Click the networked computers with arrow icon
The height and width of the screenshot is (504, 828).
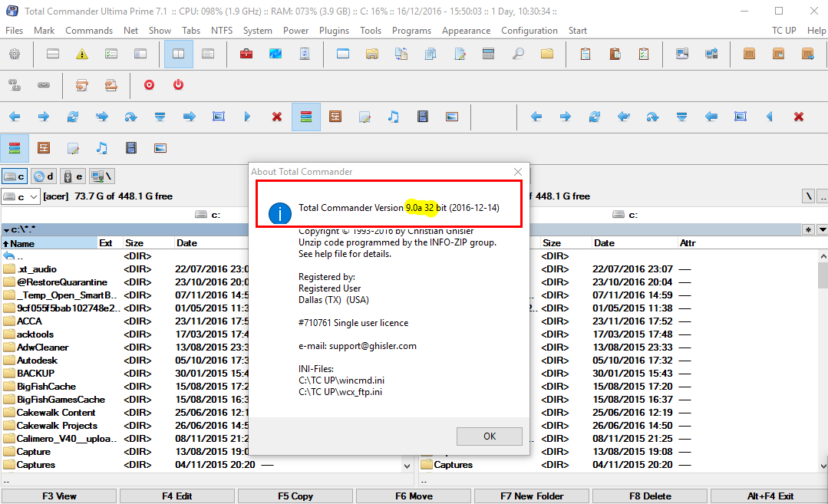coord(711,54)
